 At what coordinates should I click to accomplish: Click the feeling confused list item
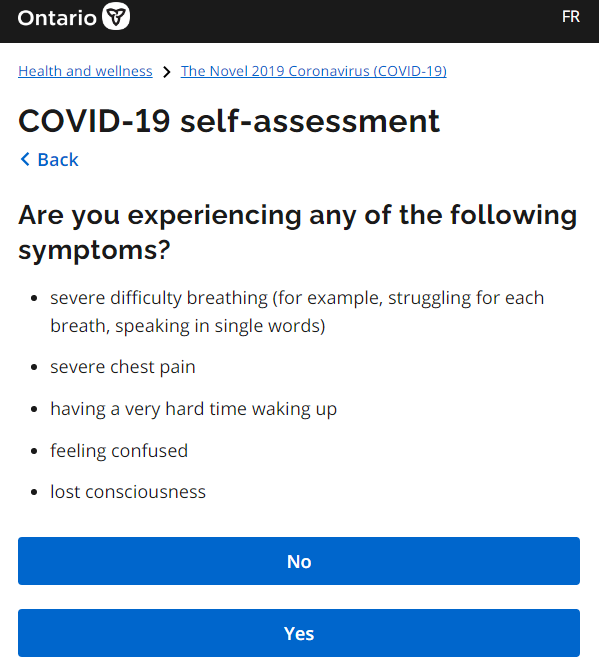point(119,451)
